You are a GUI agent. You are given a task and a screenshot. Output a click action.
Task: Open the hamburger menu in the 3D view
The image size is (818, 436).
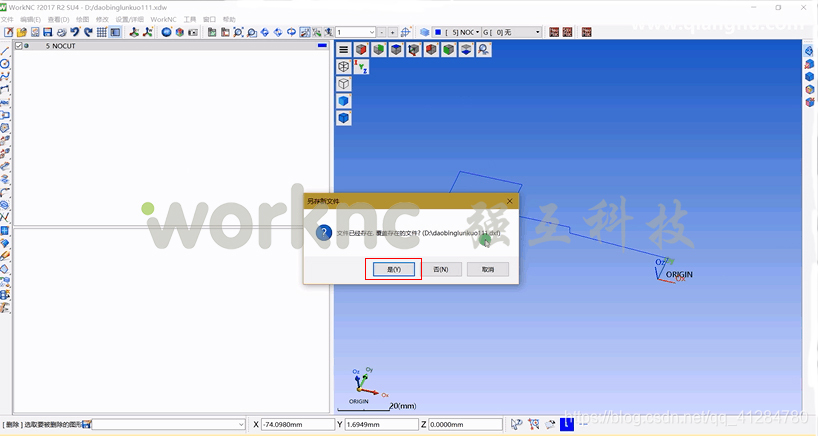tap(343, 50)
